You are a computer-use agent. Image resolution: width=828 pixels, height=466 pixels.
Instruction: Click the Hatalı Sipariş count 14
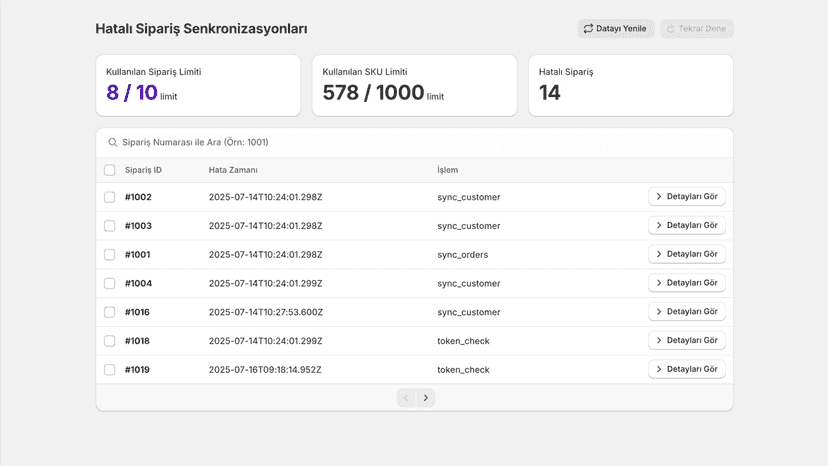(550, 93)
